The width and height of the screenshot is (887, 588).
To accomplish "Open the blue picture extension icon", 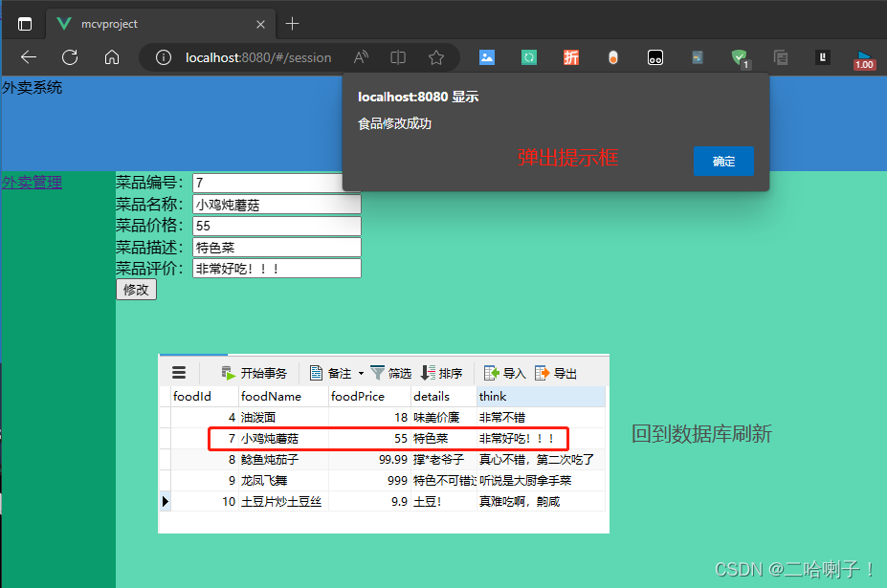I will (x=487, y=57).
